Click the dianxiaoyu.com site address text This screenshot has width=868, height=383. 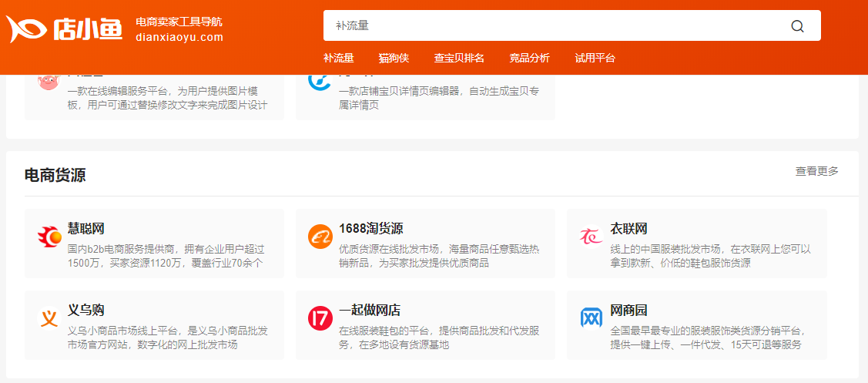[x=179, y=38]
